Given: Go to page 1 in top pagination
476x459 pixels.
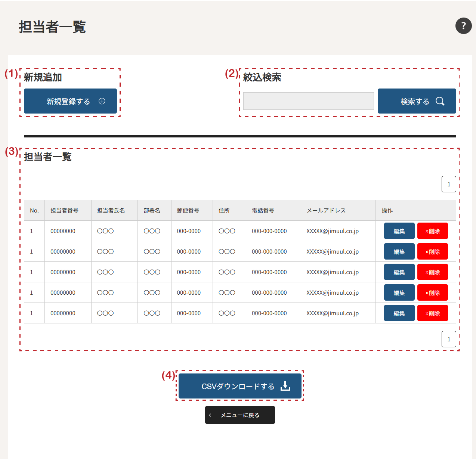Looking at the screenshot, I should pos(449,184).
